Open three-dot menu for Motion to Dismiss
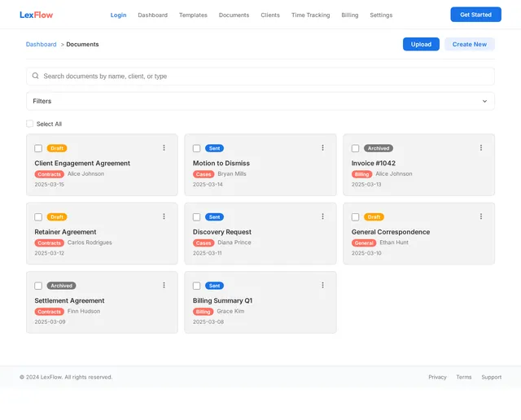Viewport: 521px width, 420px height. (322, 148)
